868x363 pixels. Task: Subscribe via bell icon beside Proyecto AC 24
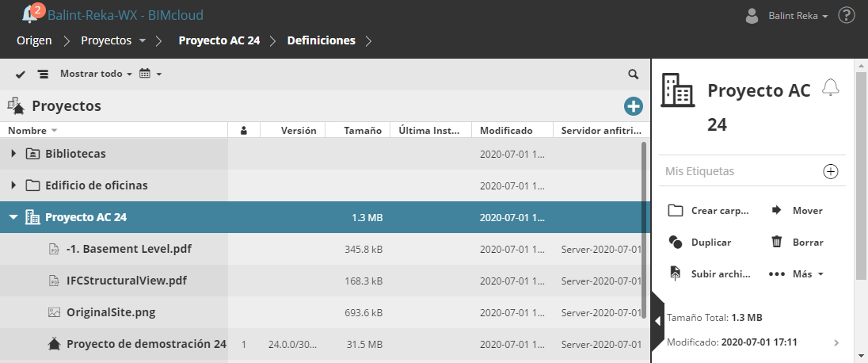[x=830, y=87]
